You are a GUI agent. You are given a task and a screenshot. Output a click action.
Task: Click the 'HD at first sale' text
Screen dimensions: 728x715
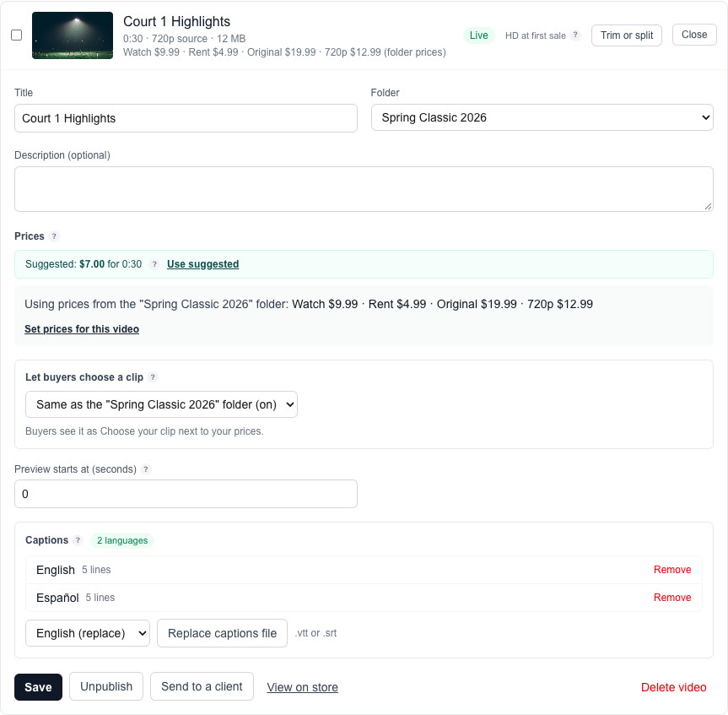[536, 35]
